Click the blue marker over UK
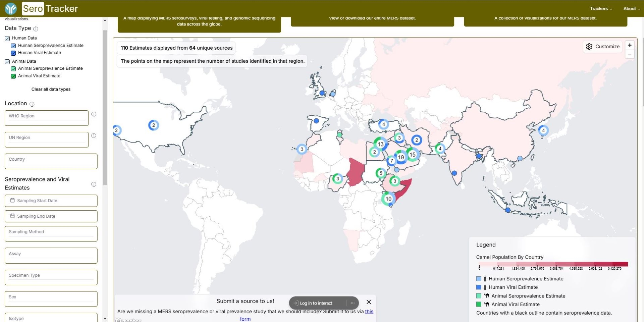 pos(322,93)
